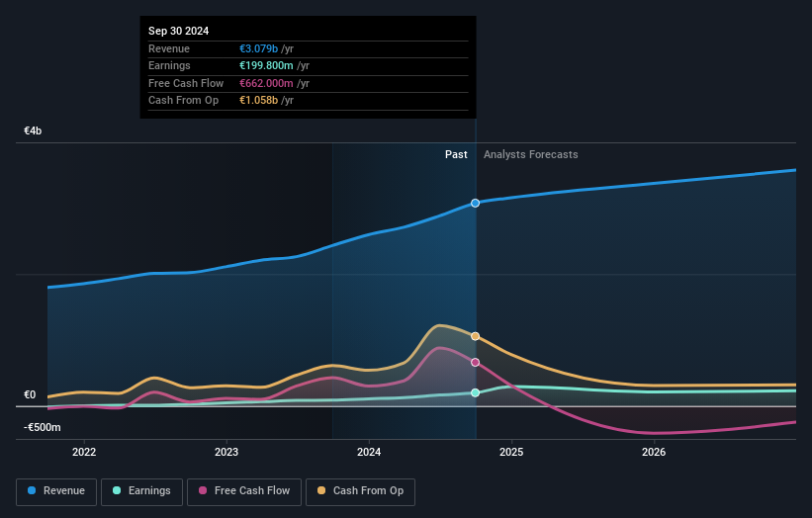812x518 pixels.
Task: Click the -€500m y-axis label
Action: coord(42,427)
